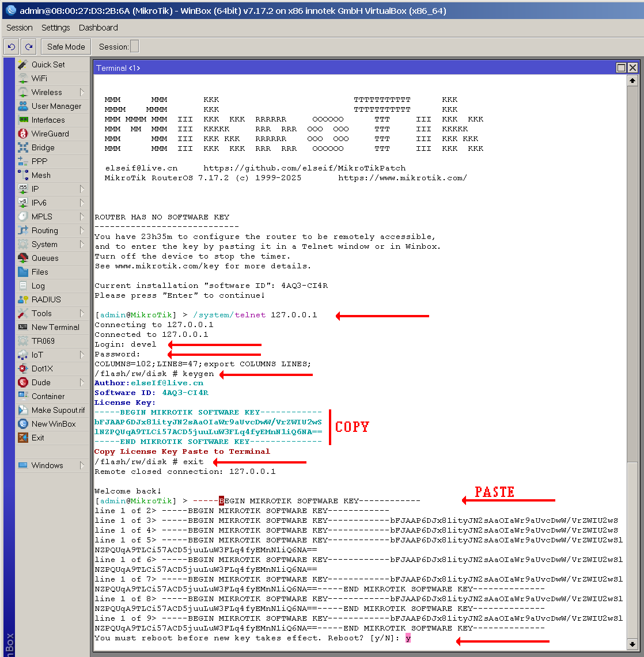Expand the System submenu arrow
The height and width of the screenshot is (657, 644).
pos(82,244)
